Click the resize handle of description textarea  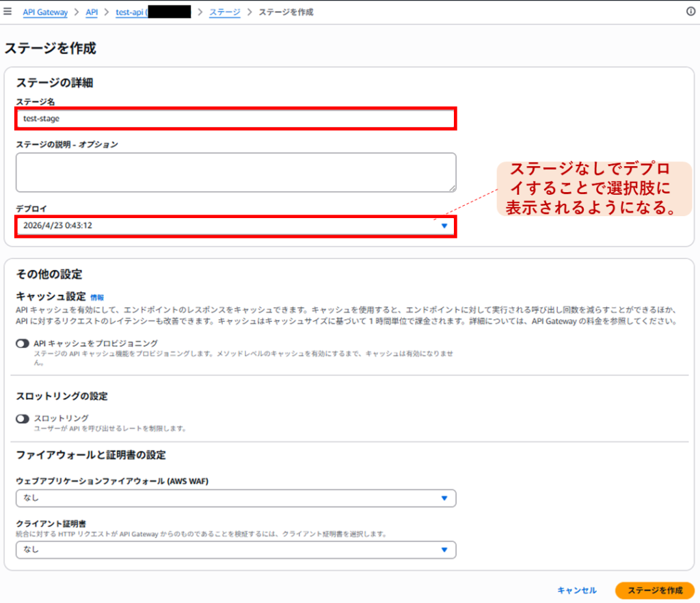pyautogui.click(x=452, y=187)
